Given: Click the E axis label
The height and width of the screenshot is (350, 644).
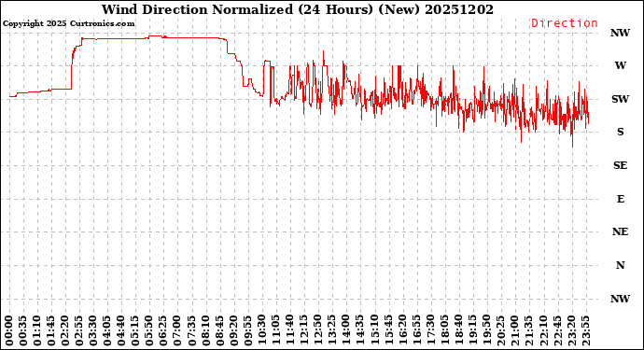Looking at the screenshot, I should [x=620, y=199].
